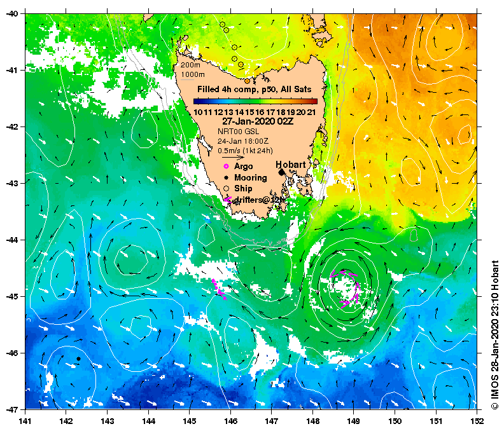Click the sea temperature color scale bar
The image size is (504, 431).
click(256, 102)
